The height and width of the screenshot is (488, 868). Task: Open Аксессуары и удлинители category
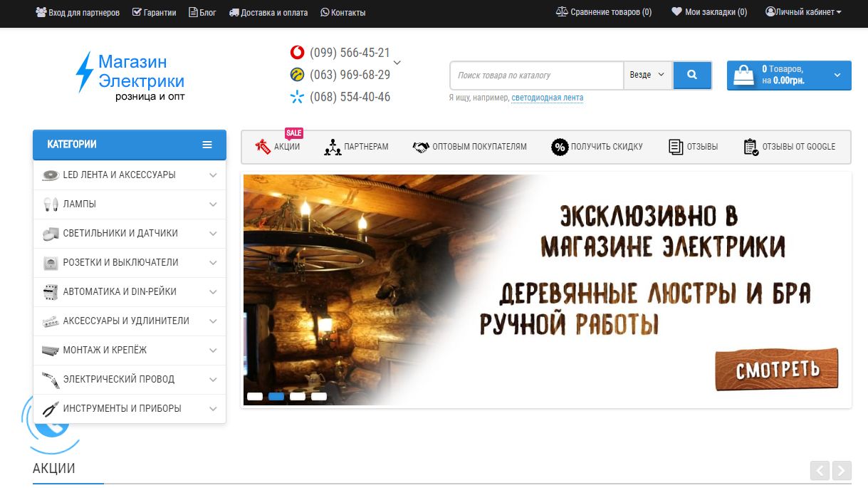point(130,321)
